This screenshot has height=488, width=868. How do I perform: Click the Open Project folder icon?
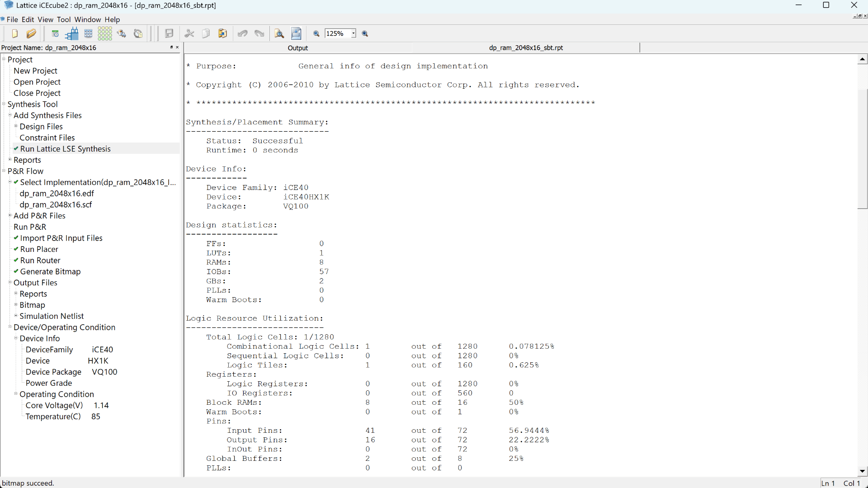(31, 33)
